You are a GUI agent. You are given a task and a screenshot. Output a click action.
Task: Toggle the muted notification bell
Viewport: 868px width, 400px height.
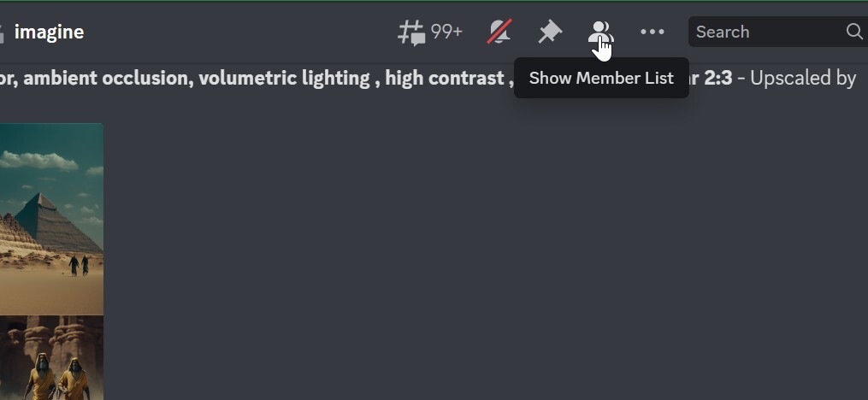coord(499,32)
